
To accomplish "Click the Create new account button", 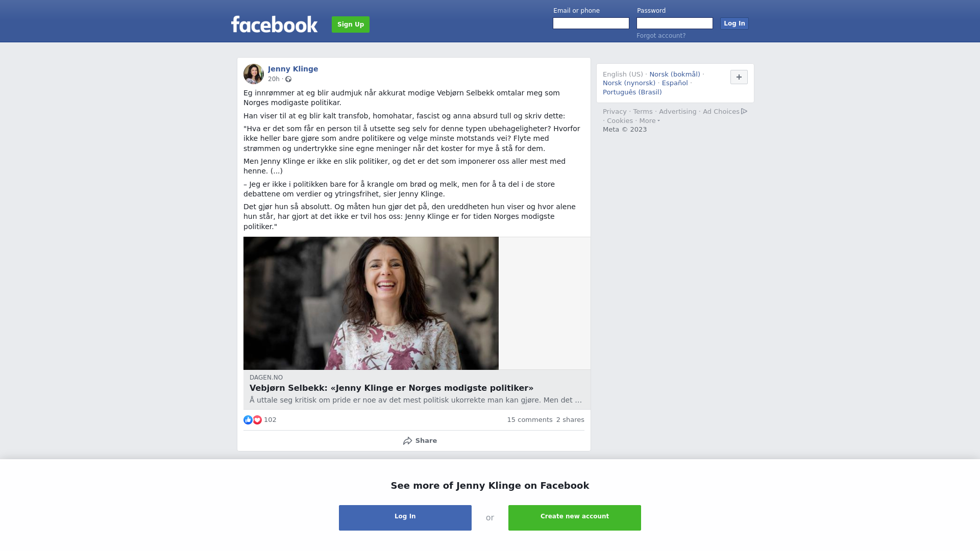I will click(x=575, y=518).
